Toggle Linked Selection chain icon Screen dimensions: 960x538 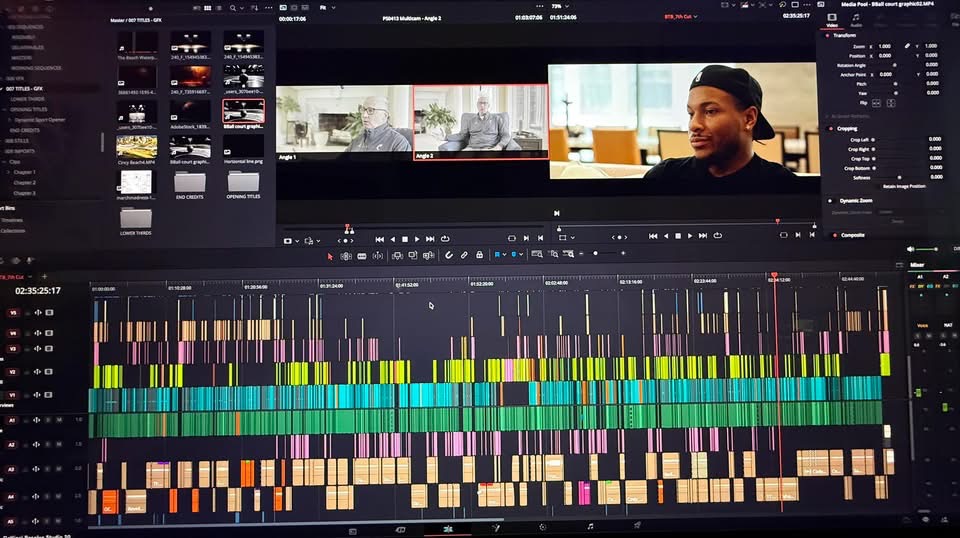click(x=464, y=255)
